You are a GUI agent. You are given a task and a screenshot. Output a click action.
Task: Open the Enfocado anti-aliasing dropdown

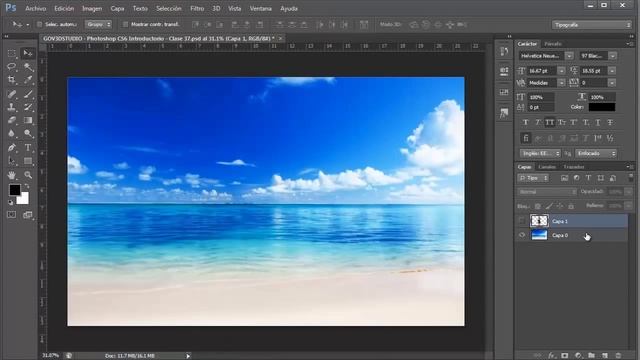pyautogui.click(x=596, y=153)
